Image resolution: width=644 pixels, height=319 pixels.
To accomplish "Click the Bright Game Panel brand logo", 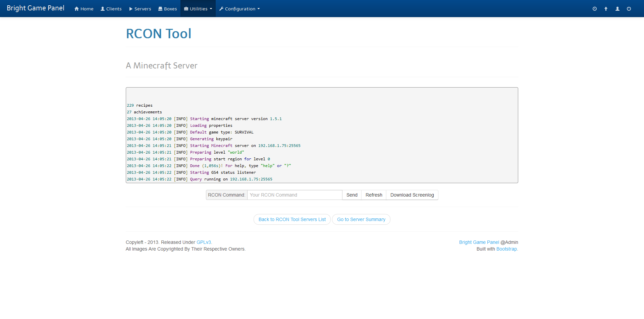I will [x=35, y=8].
